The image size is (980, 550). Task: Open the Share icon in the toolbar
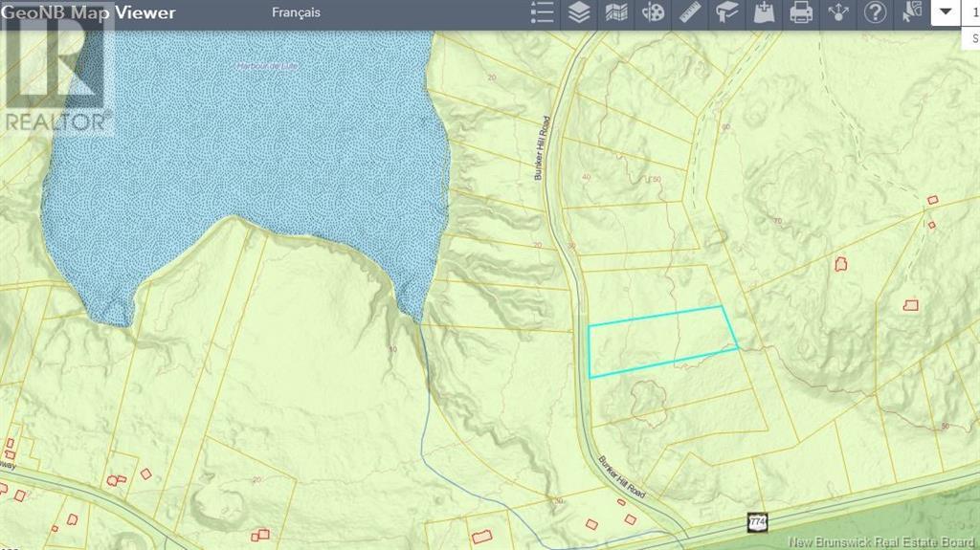click(x=838, y=12)
